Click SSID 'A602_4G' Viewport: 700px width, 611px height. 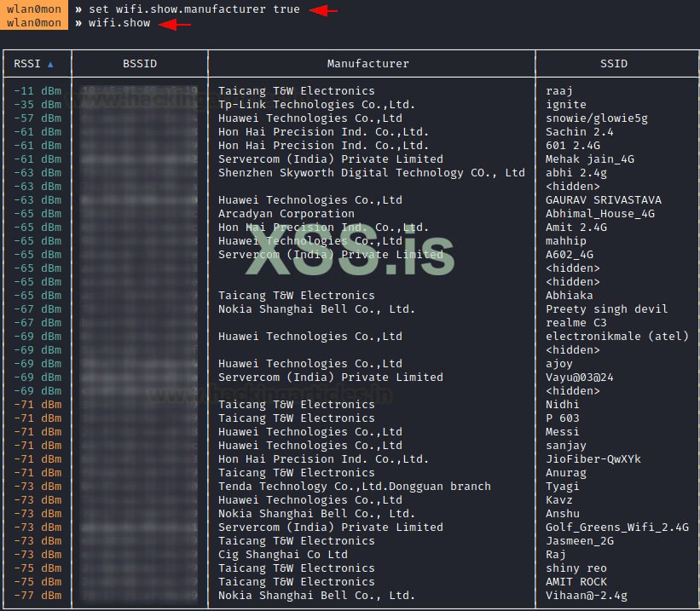[x=570, y=255]
